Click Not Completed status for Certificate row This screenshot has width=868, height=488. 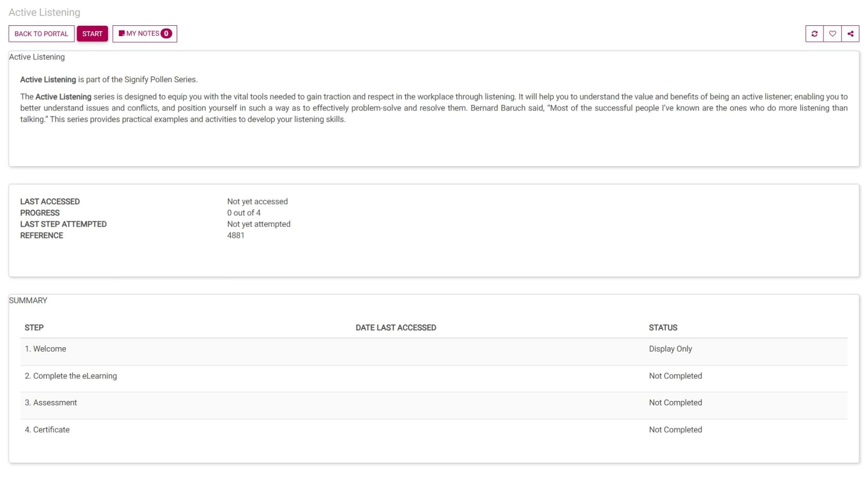click(x=675, y=430)
